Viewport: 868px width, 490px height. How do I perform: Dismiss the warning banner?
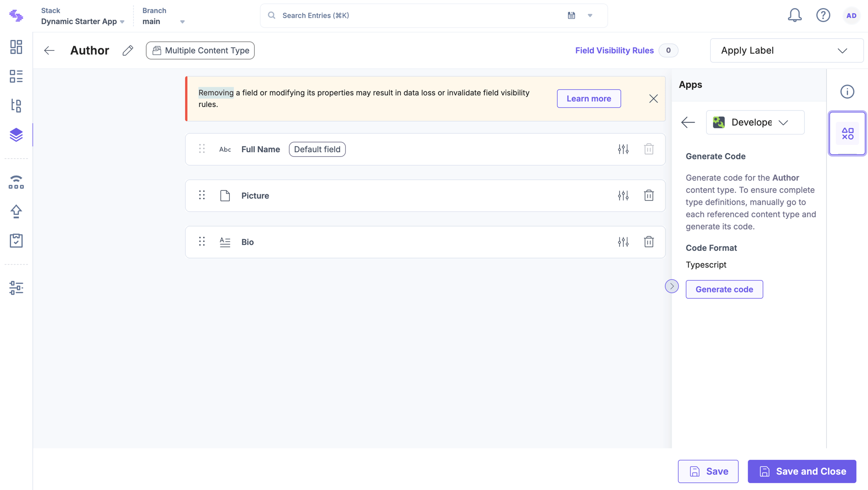coord(653,99)
